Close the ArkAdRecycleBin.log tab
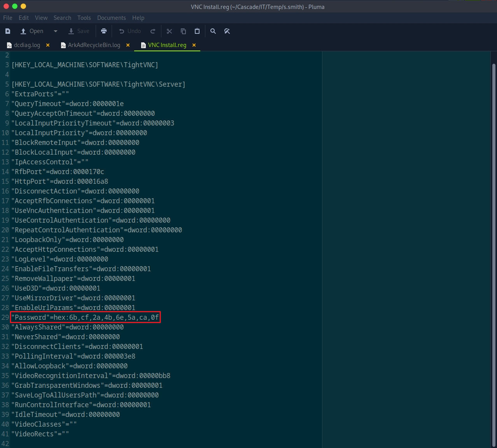 (x=128, y=45)
